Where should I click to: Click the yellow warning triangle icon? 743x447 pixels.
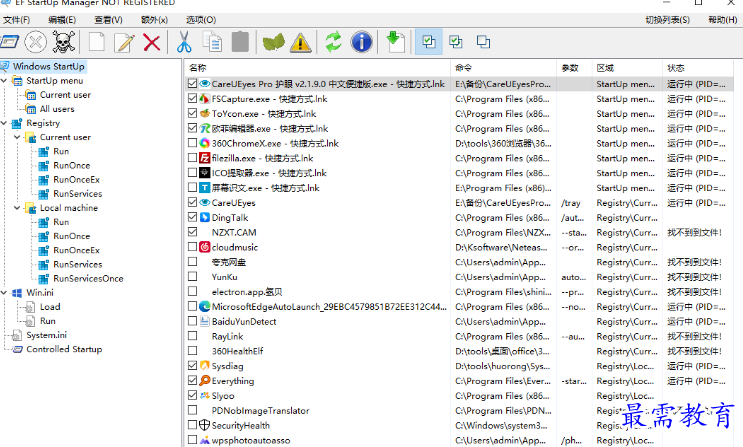301,42
